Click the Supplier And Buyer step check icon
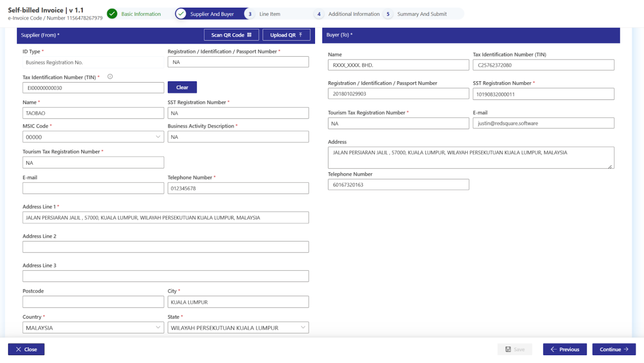Image resolution: width=644 pixels, height=363 pixels. point(181,14)
